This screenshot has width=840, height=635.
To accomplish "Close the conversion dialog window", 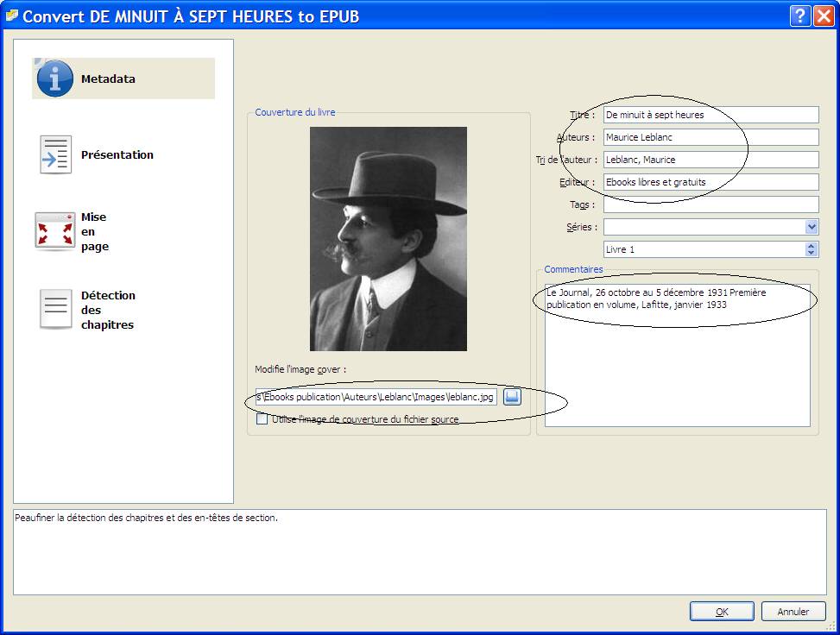I will coord(824,16).
